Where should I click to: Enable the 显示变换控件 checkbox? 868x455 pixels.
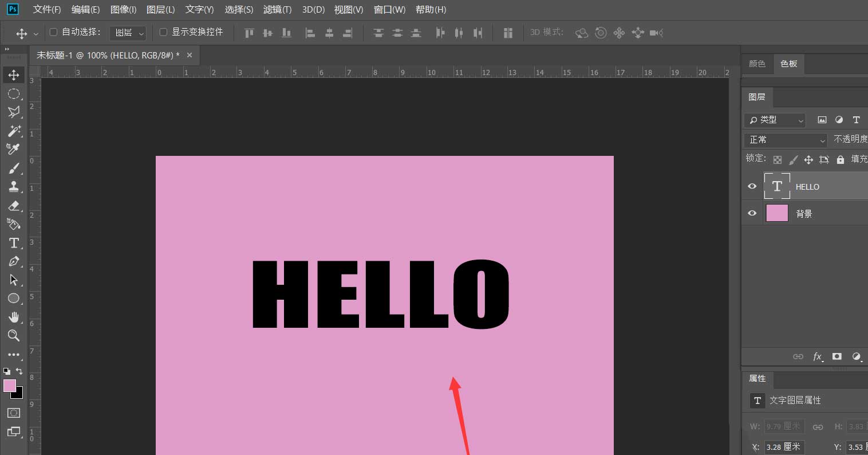pyautogui.click(x=163, y=32)
